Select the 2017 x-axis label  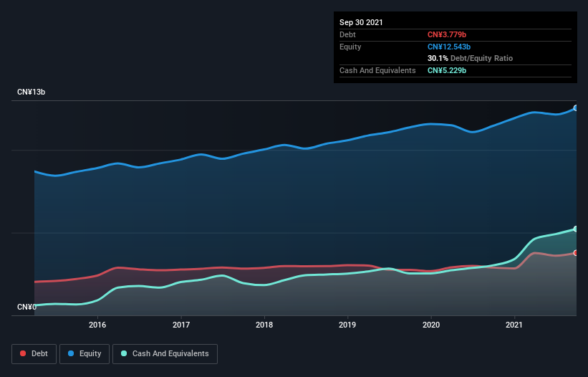[181, 325]
